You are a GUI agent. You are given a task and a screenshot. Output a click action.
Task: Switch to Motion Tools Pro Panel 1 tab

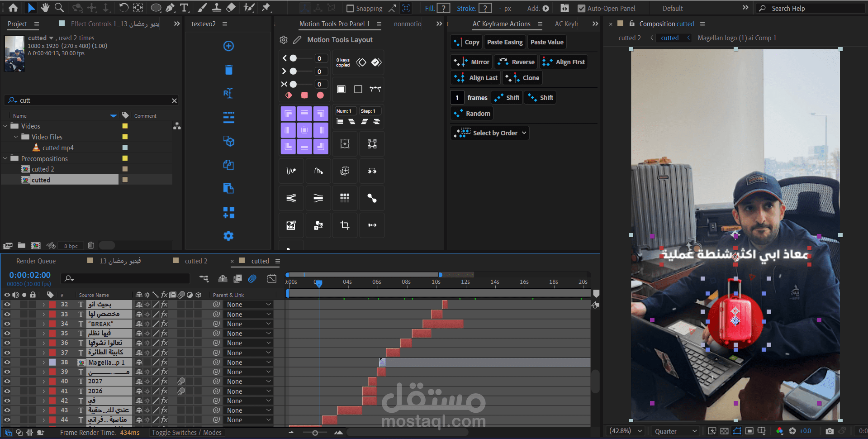(335, 24)
